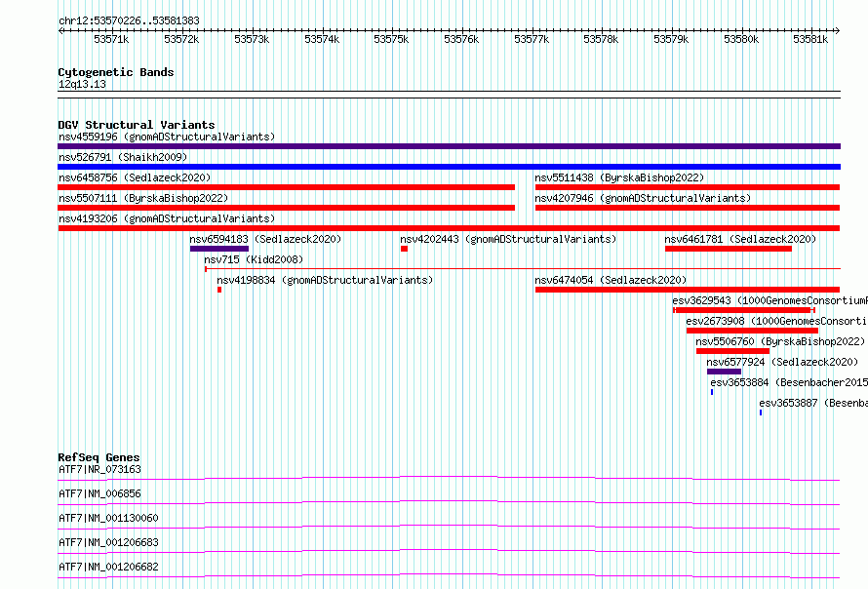Select the nsv6461781 Sedlazeck2020 red bar
The width and height of the screenshot is (868, 589).
[x=729, y=249]
